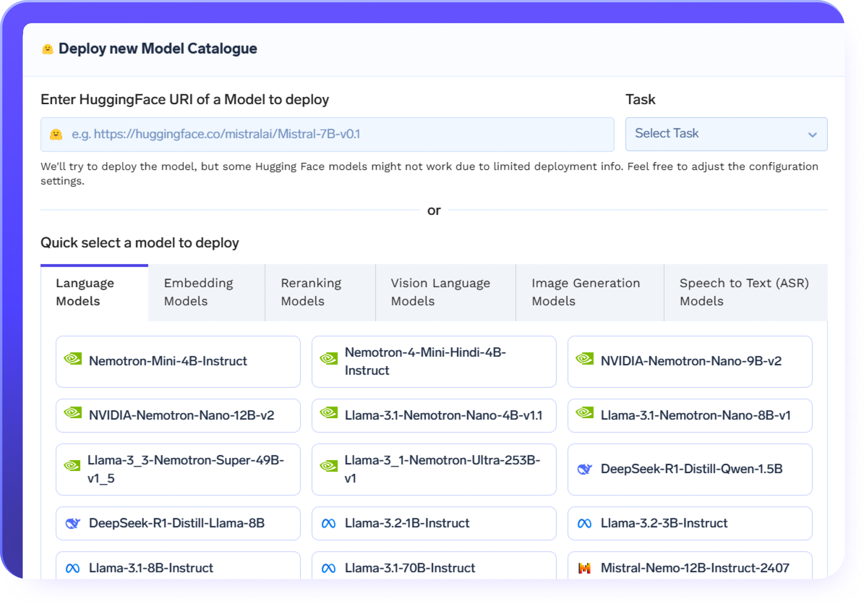Open the Select Task dropdown

(x=726, y=134)
